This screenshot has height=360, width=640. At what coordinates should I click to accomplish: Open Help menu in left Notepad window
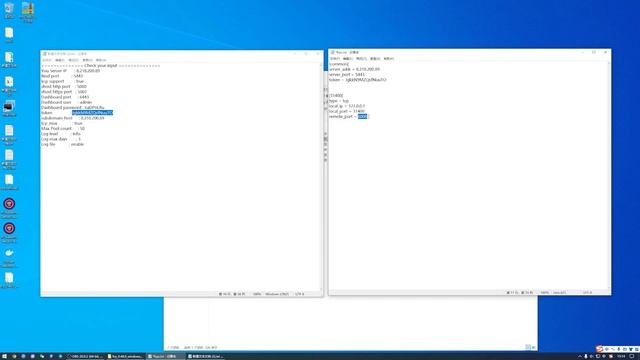point(101,60)
